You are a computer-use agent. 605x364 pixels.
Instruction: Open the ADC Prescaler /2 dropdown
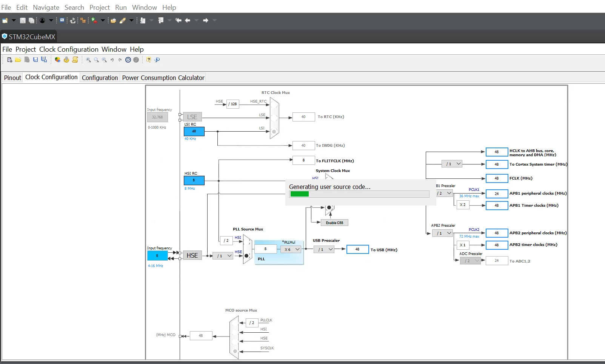pos(470,261)
